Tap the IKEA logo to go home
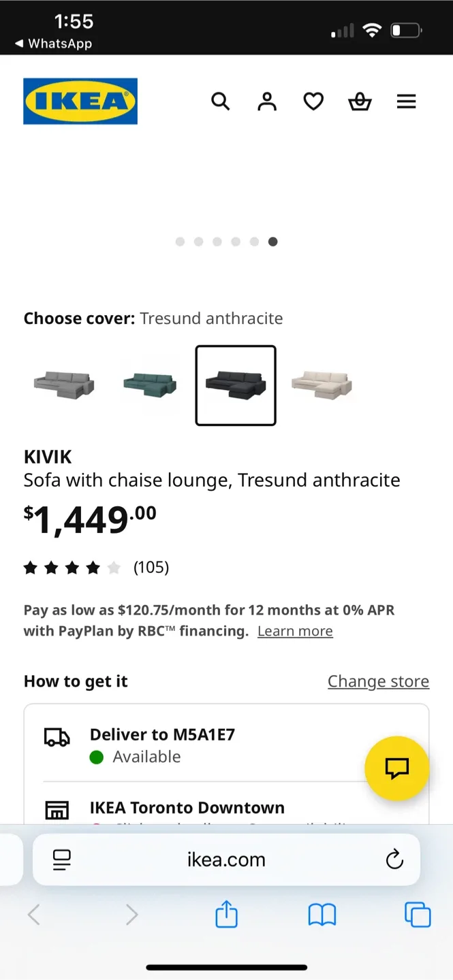 click(80, 101)
